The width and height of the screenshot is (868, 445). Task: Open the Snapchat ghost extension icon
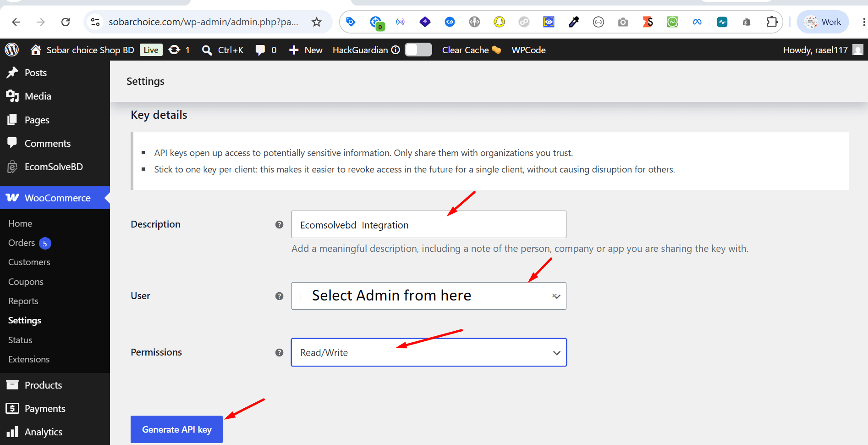[x=499, y=22]
